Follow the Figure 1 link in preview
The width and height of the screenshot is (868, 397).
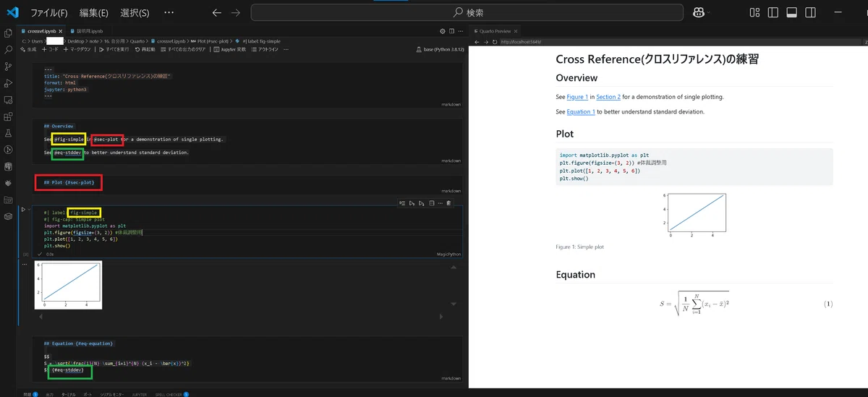577,97
